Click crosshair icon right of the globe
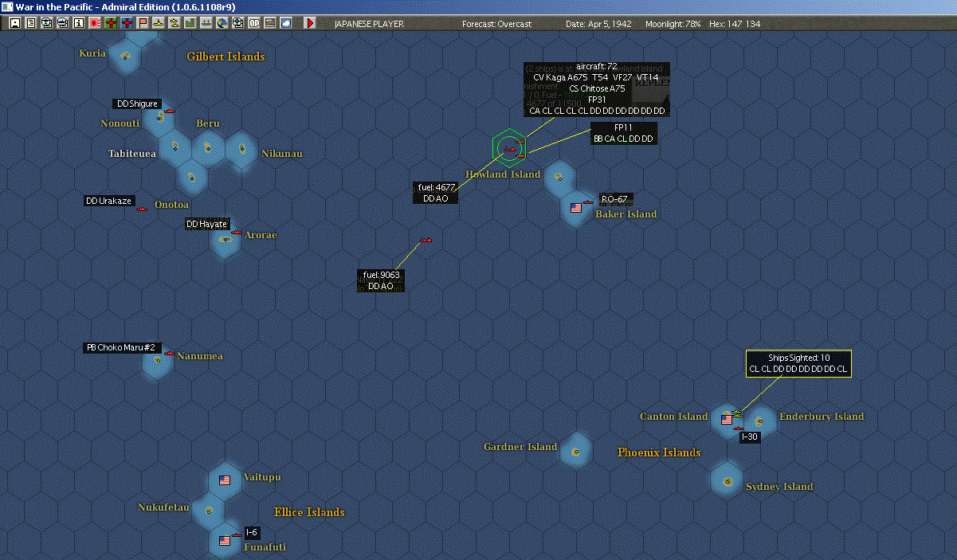Screen dimensions: 957x560 pos(237,23)
